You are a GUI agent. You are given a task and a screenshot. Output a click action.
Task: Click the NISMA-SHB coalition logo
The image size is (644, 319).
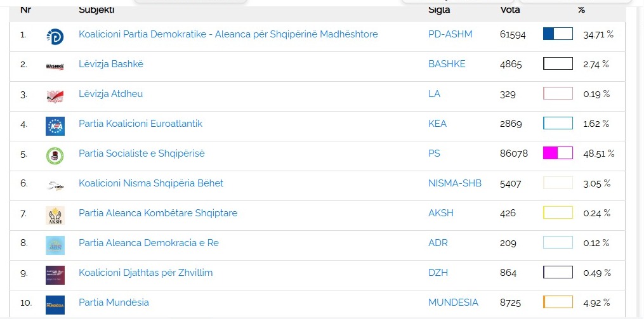pyautogui.click(x=55, y=185)
